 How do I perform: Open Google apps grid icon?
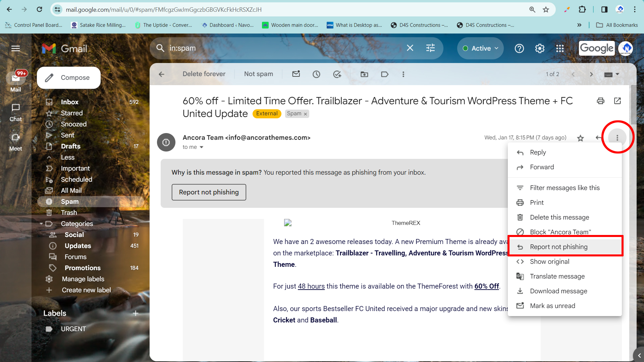[x=560, y=49]
